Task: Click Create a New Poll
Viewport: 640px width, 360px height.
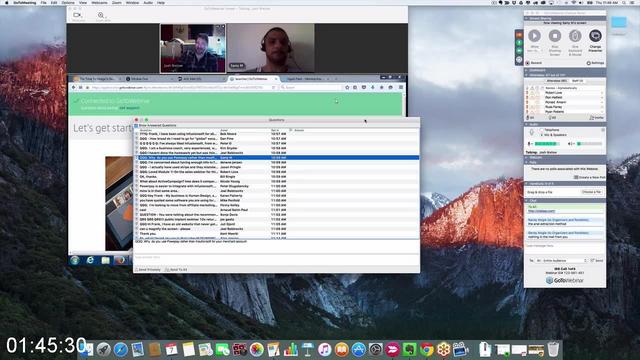Action: click(590, 177)
